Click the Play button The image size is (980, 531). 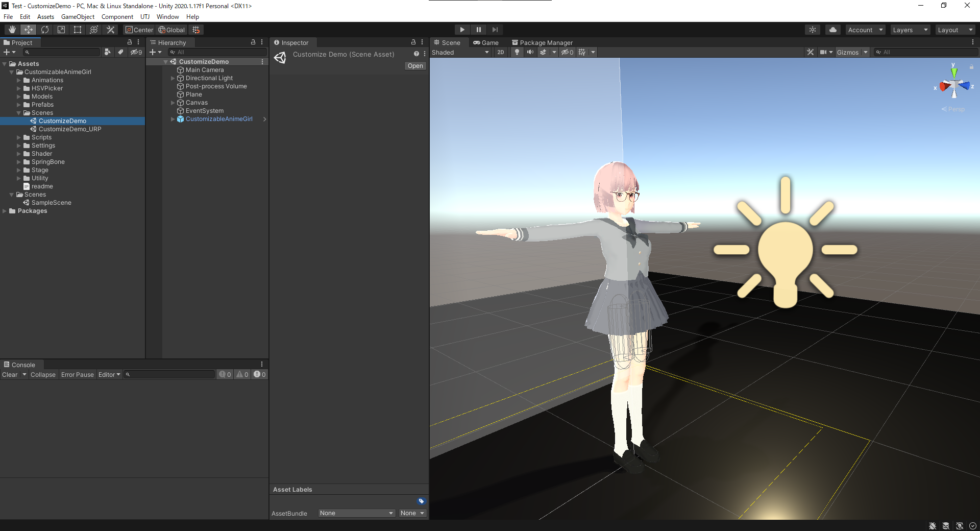click(x=462, y=30)
